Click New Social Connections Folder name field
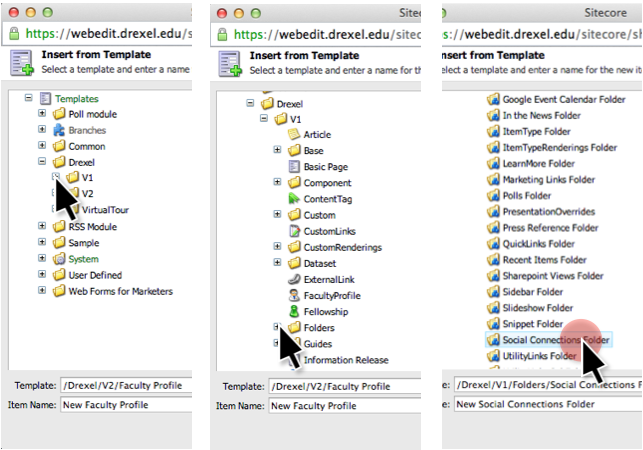 click(x=548, y=404)
